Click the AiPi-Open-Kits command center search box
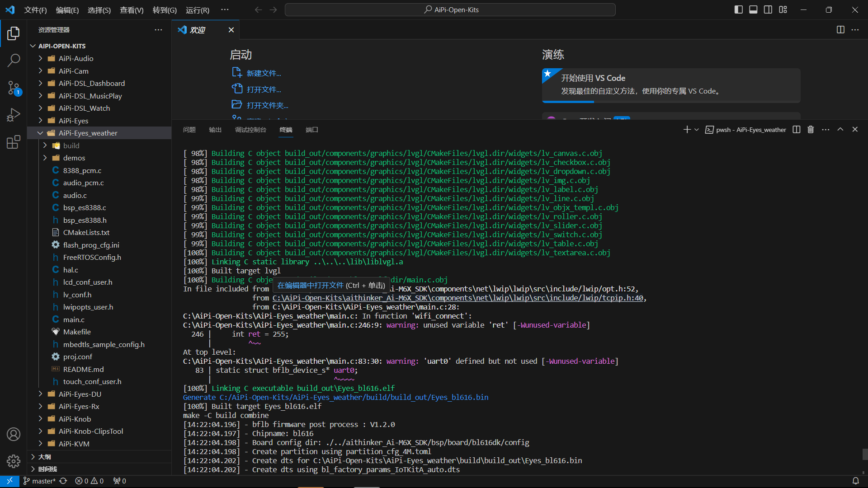868x488 pixels. [x=450, y=9]
